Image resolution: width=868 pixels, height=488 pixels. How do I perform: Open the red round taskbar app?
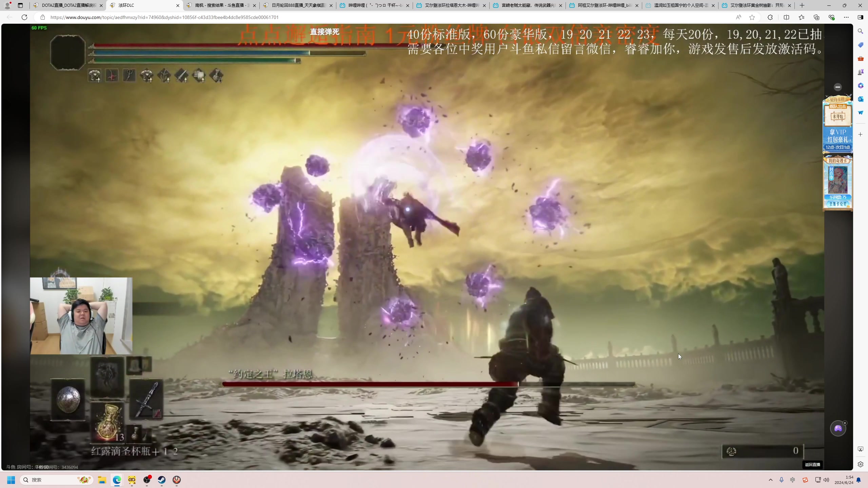(x=177, y=480)
